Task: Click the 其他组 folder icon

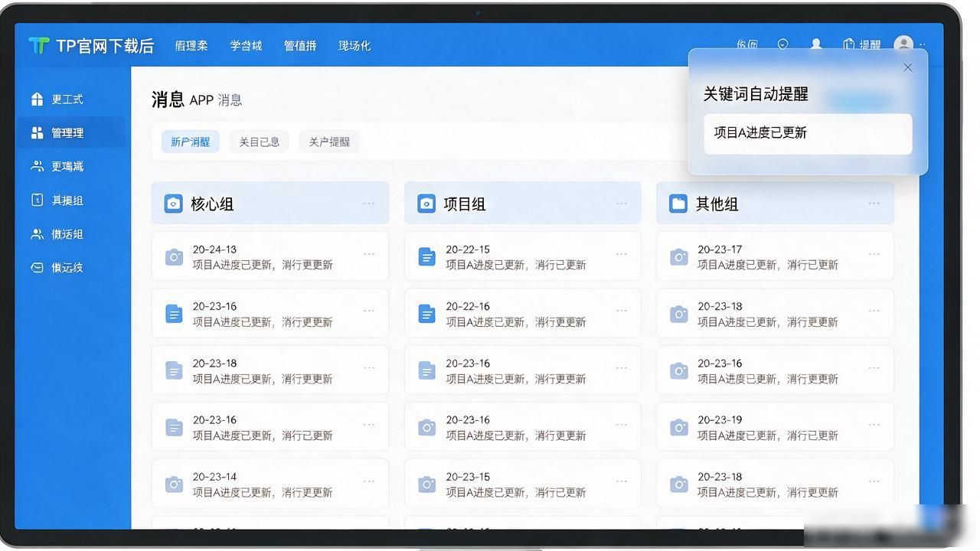Action: pyautogui.click(x=678, y=204)
